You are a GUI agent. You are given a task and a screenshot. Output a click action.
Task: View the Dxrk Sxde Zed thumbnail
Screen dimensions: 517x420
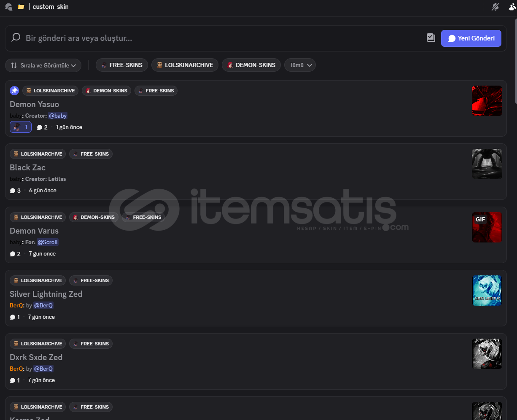[x=487, y=354]
